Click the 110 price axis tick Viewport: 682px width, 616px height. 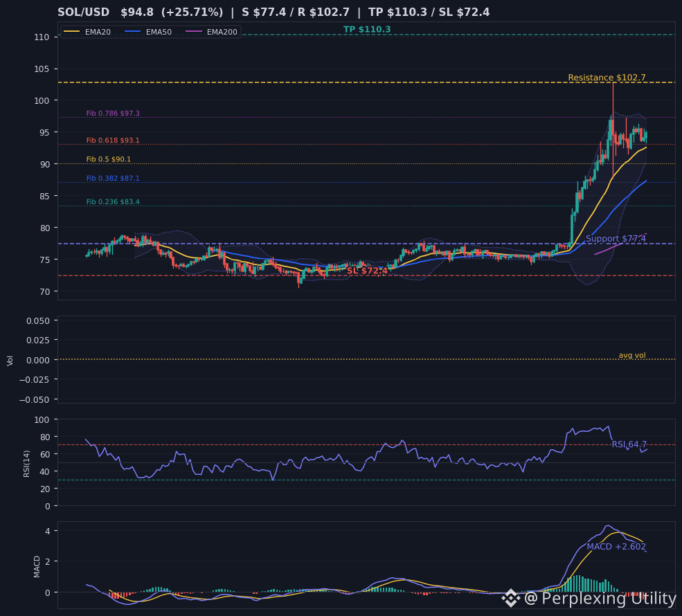pos(42,37)
